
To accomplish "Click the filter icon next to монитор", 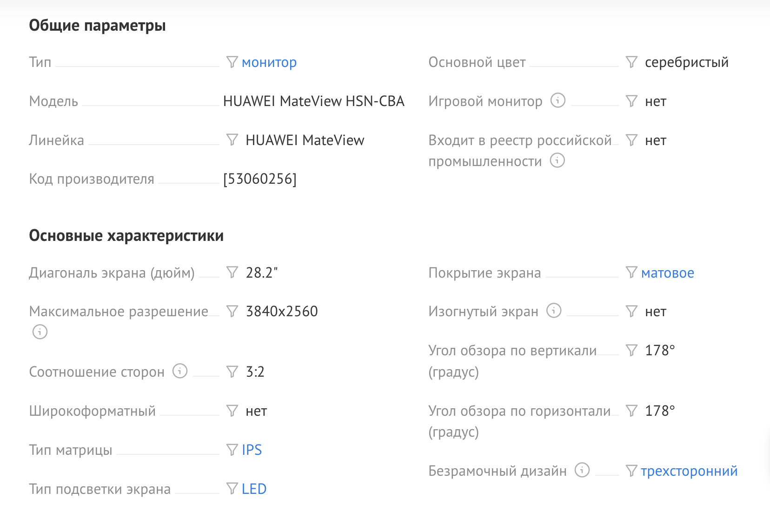I will pyautogui.click(x=232, y=62).
